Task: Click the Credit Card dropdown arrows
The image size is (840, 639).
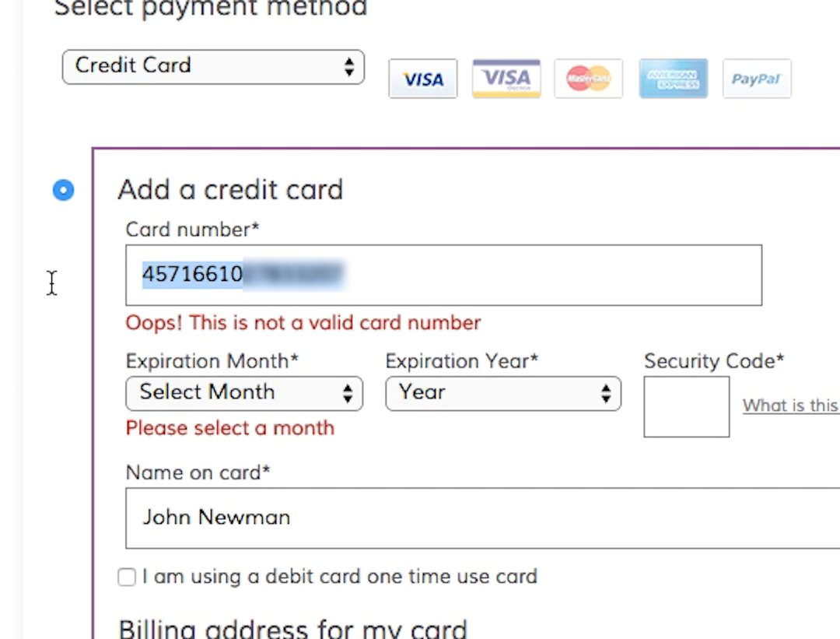Action: click(x=348, y=66)
